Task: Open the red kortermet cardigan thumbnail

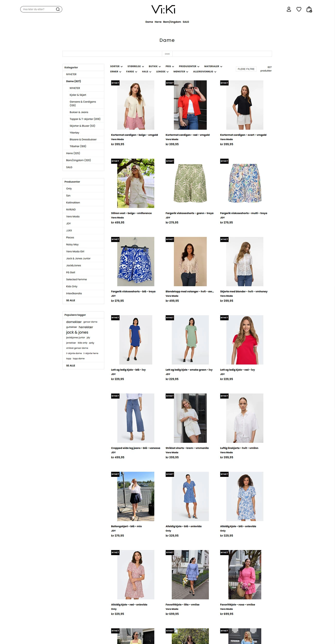Action: coord(190,105)
